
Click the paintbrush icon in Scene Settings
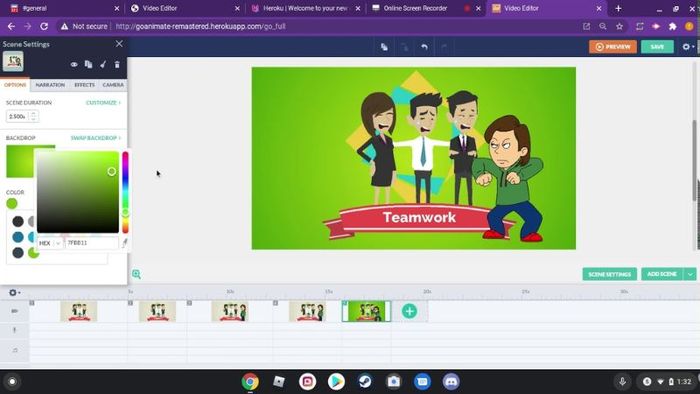pyautogui.click(x=103, y=65)
